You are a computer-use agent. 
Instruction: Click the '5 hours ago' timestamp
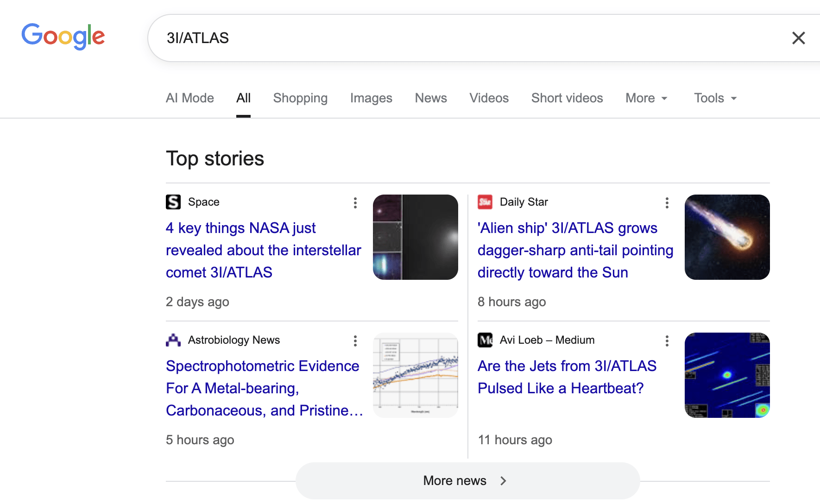tap(200, 440)
